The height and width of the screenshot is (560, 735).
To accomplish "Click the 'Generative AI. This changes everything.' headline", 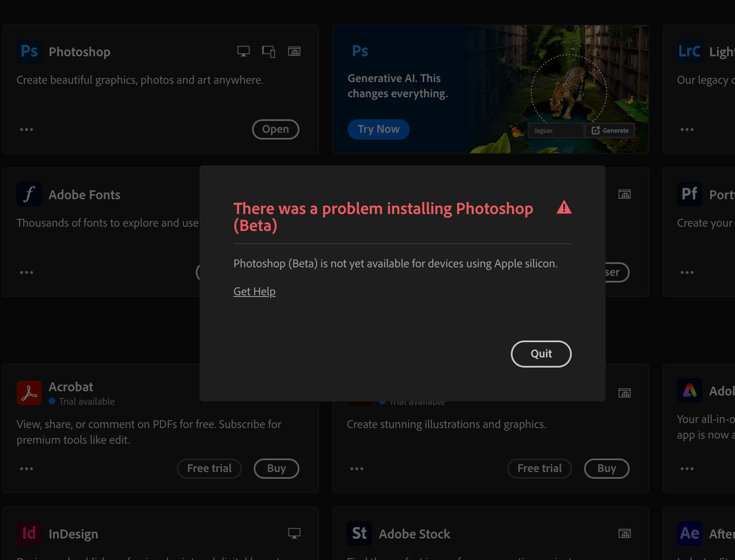I will coord(398,86).
